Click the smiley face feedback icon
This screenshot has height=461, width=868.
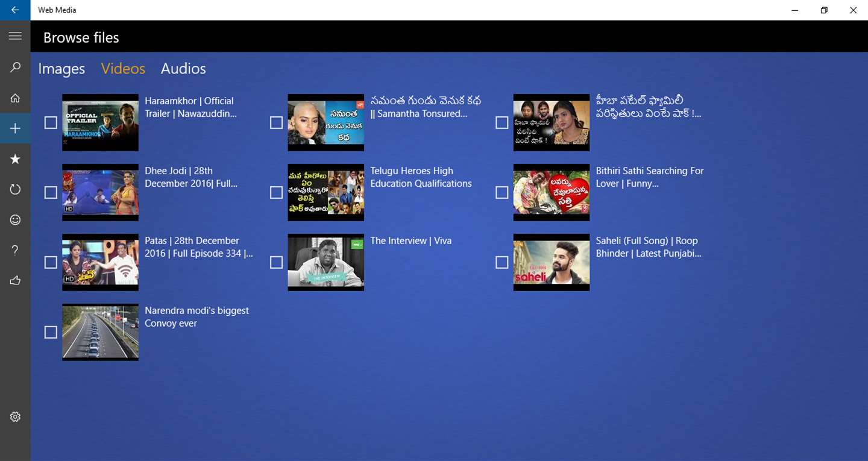15,220
